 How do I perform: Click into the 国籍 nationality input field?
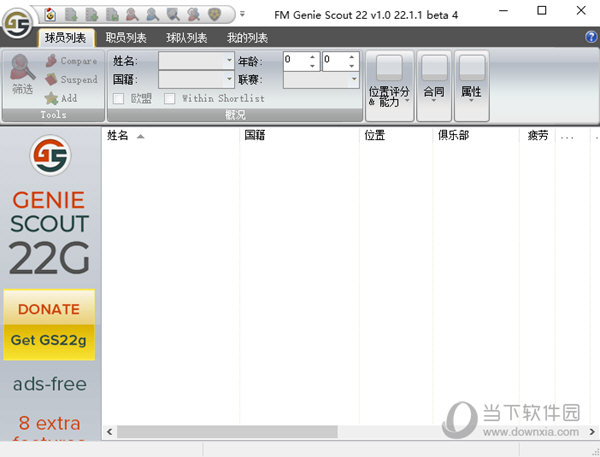(192, 79)
